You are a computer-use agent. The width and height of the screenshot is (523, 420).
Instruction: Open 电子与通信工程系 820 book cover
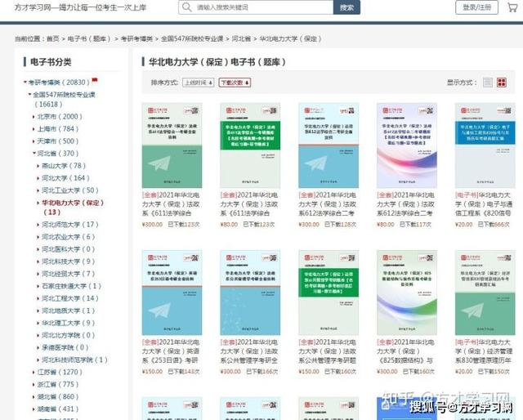pos(485,145)
